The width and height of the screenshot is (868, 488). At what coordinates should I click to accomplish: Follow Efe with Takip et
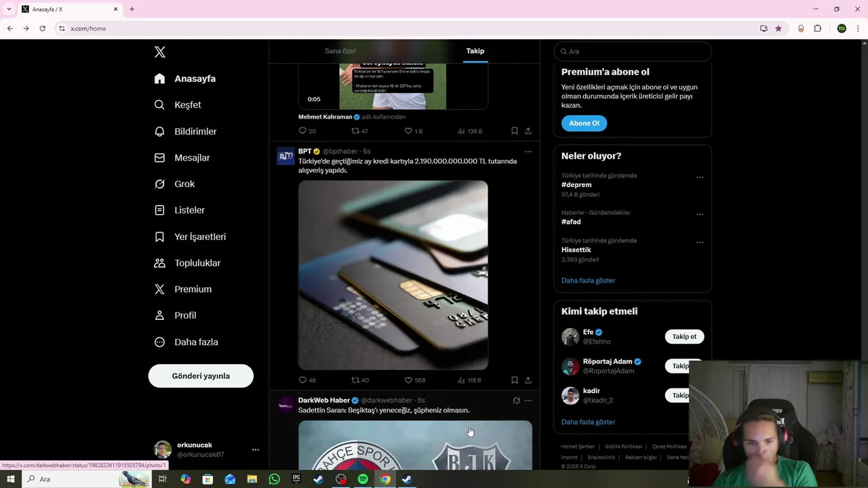pyautogui.click(x=684, y=337)
